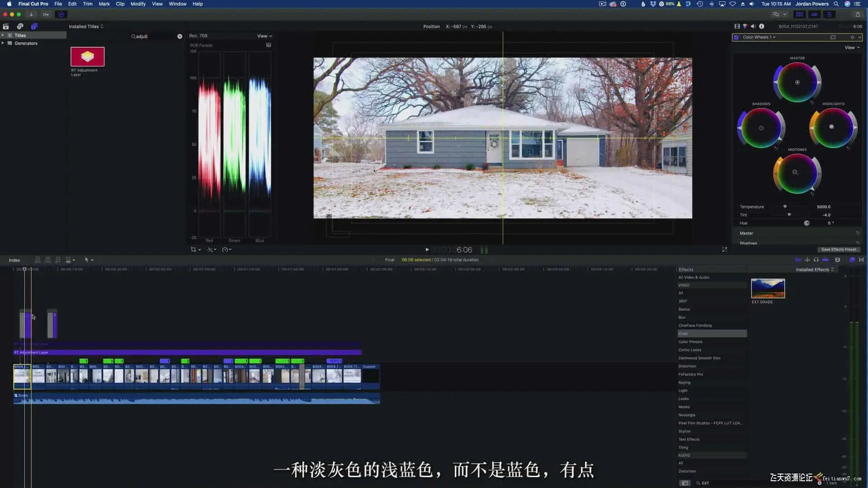
Task: Open the Info Inspector icon
Action: pos(761,26)
